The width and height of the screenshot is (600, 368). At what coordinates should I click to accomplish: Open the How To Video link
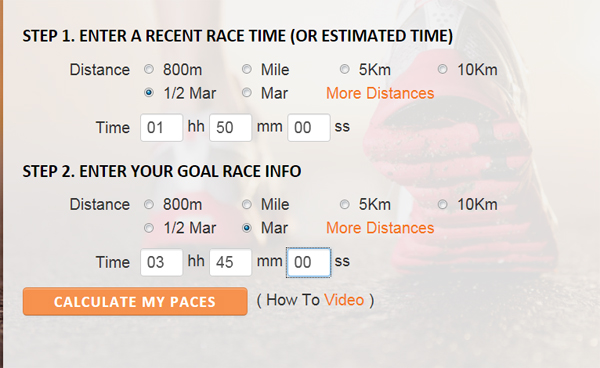[344, 300]
